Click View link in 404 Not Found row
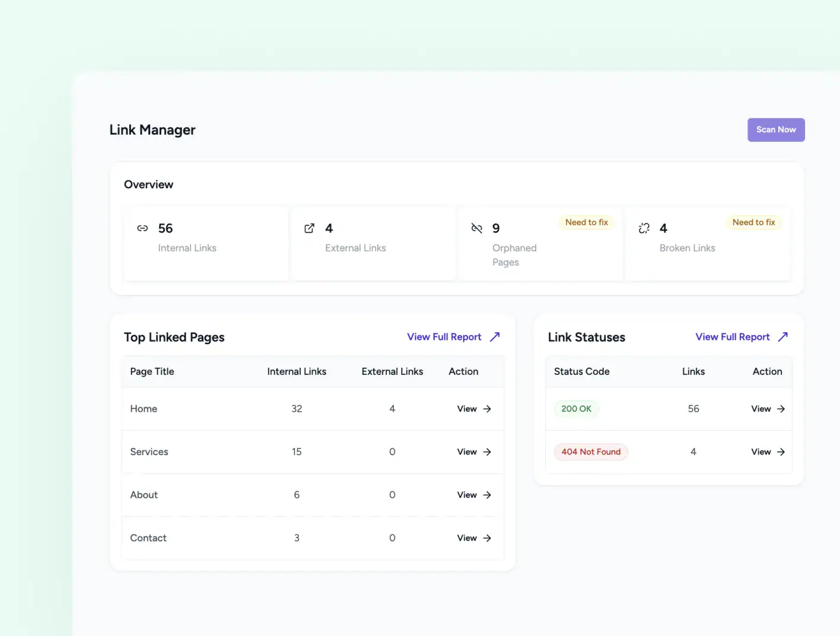This screenshot has width=840, height=636. (x=761, y=452)
